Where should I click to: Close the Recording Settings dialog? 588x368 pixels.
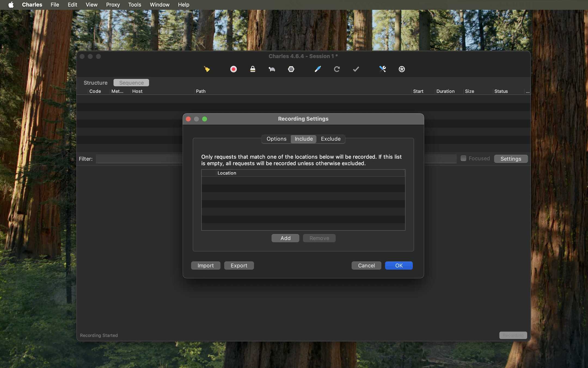pos(188,119)
